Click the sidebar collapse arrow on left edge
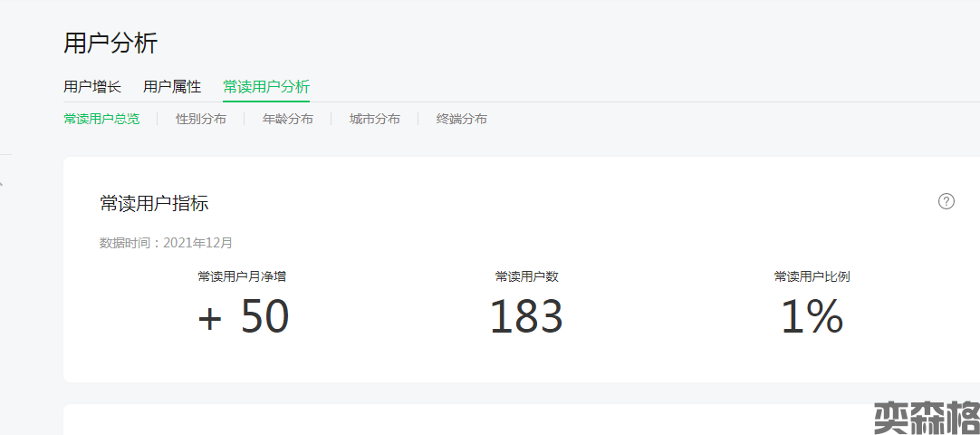This screenshot has width=980, height=435. click(2, 182)
